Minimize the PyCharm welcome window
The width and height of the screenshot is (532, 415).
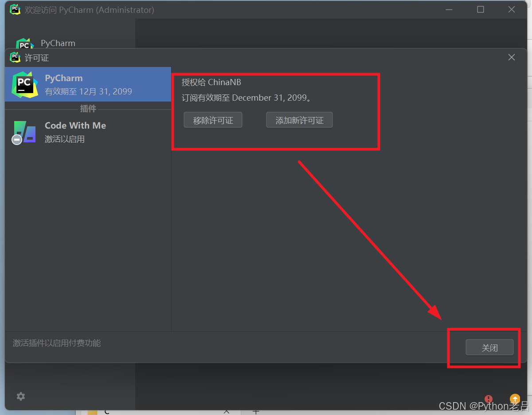pyautogui.click(x=450, y=9)
